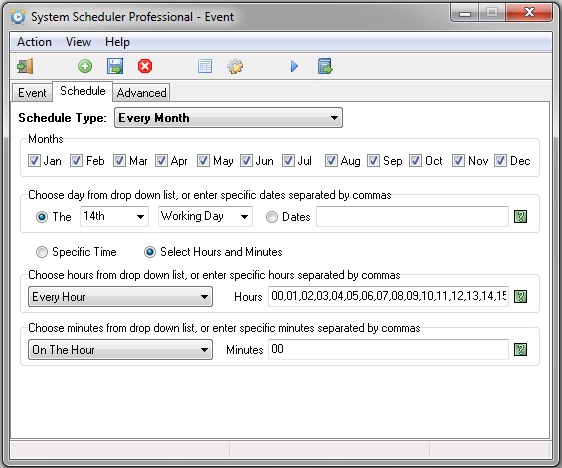The width and height of the screenshot is (562, 468).
Task: Click the window with green arrow toolbar icon
Action: 325,66
